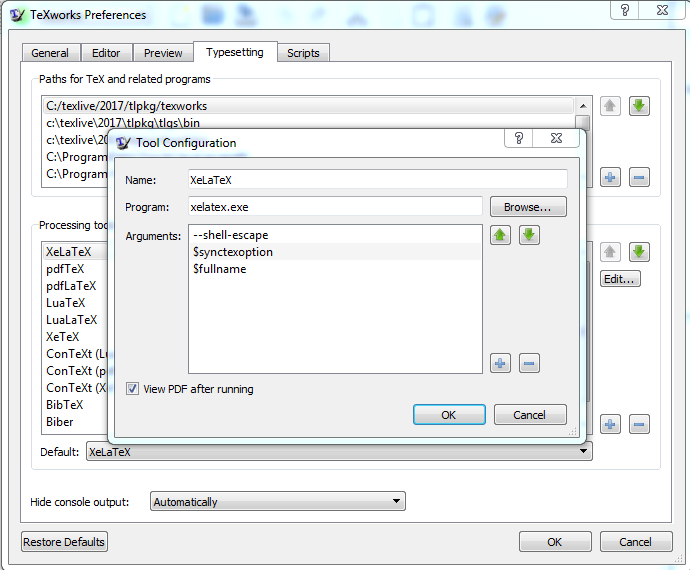
Task: Open help for TeXworks Preferences window
Action: coord(625,10)
